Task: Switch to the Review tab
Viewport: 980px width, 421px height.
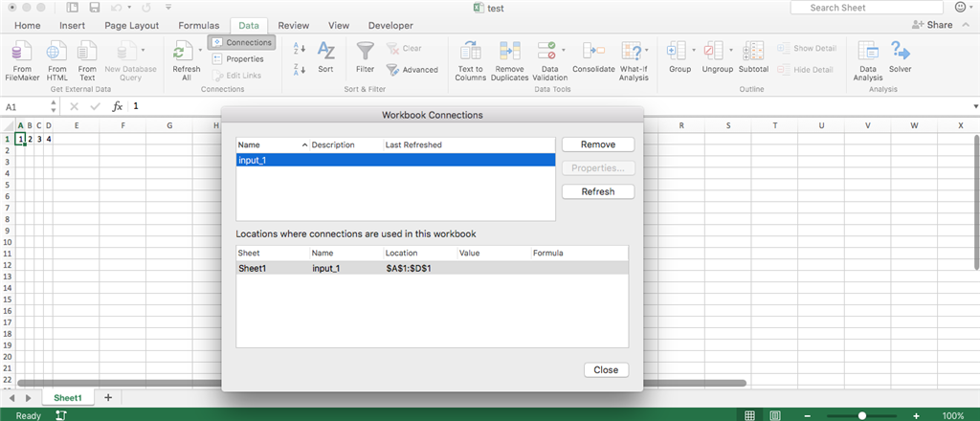Action: [294, 26]
